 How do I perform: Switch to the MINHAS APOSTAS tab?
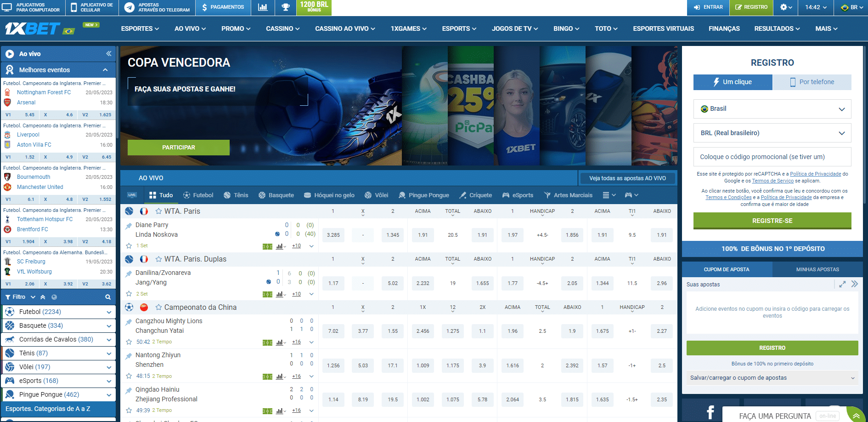click(x=817, y=269)
